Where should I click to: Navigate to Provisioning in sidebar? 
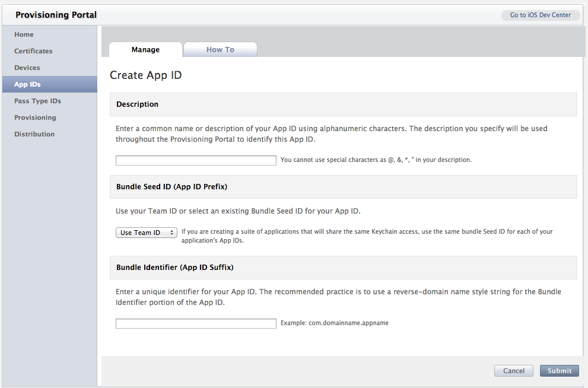(x=35, y=117)
